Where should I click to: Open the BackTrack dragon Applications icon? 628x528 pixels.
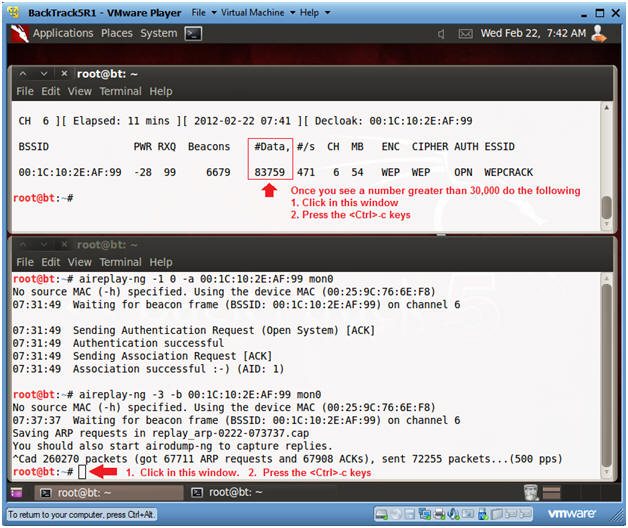point(19,33)
